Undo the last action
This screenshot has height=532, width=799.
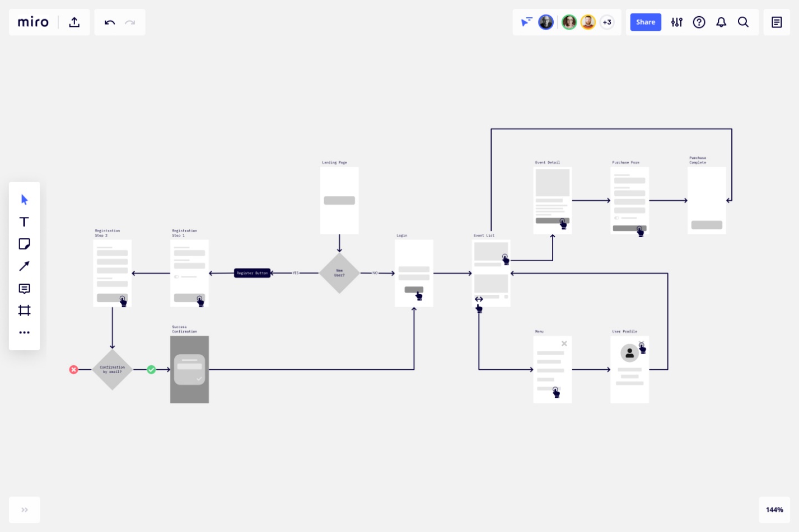click(x=110, y=22)
